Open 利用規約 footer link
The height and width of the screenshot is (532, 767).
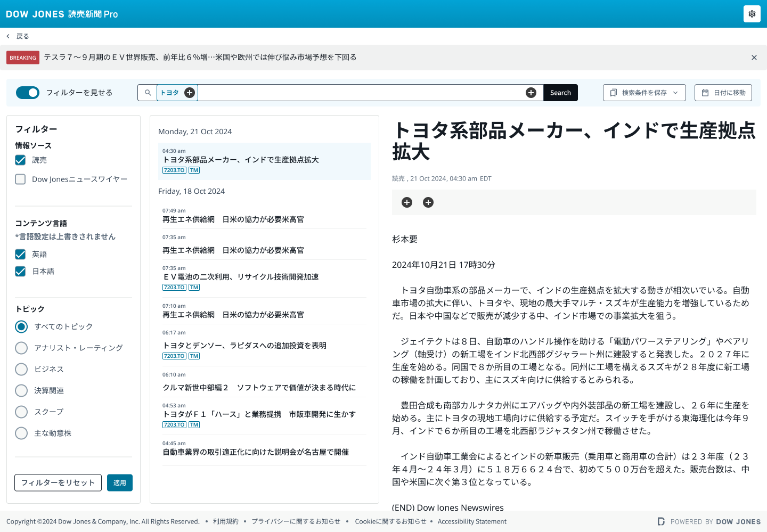226,521
